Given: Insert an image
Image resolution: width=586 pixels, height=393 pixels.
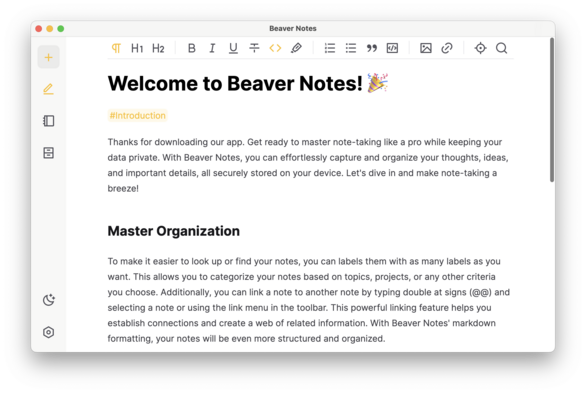Looking at the screenshot, I should [426, 48].
